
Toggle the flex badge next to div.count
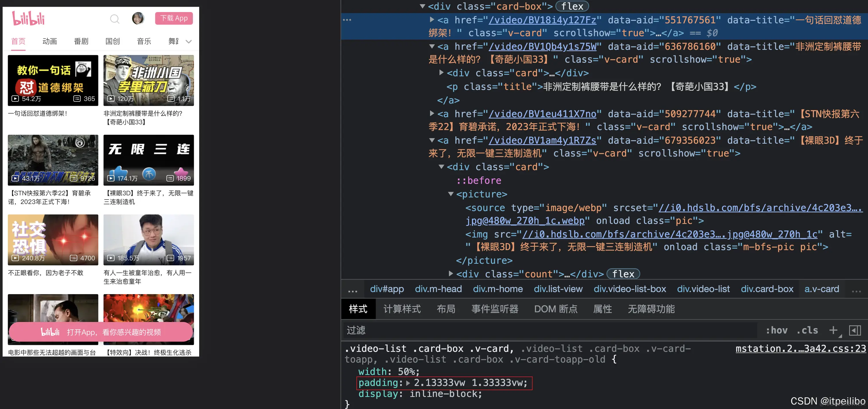pyautogui.click(x=623, y=274)
